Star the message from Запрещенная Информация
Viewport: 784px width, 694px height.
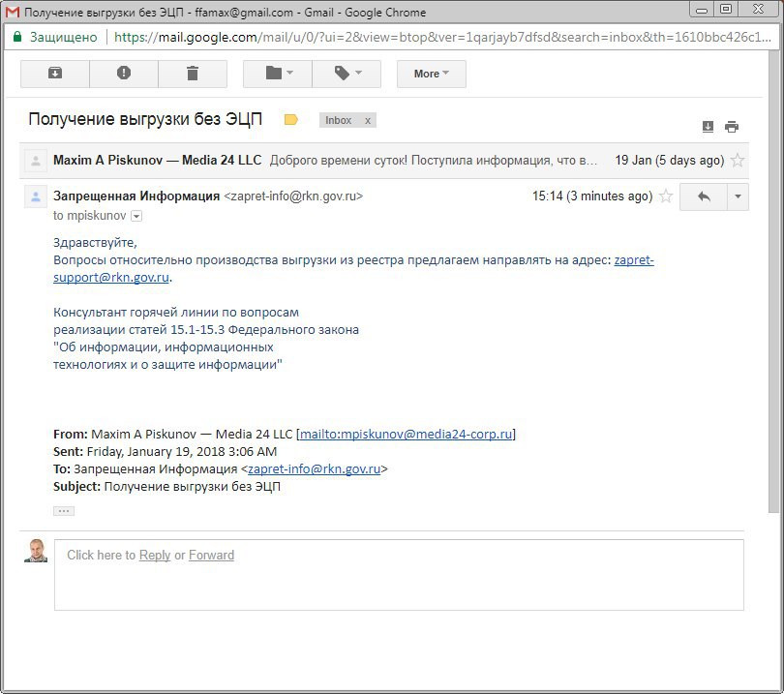tap(666, 196)
